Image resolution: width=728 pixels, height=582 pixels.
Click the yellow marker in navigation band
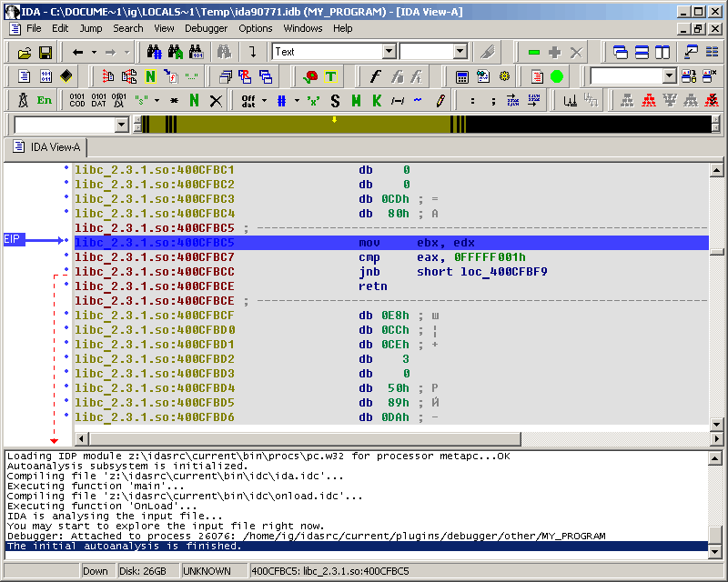[x=334, y=120]
